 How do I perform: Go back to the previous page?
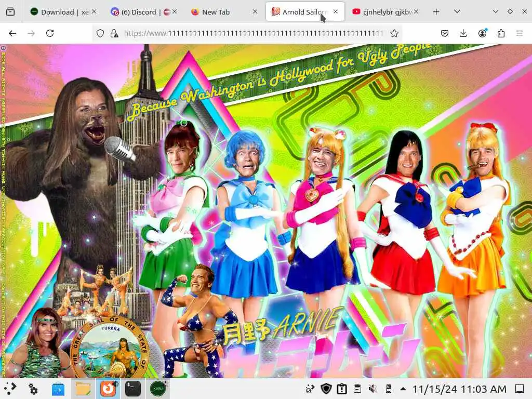(12, 33)
